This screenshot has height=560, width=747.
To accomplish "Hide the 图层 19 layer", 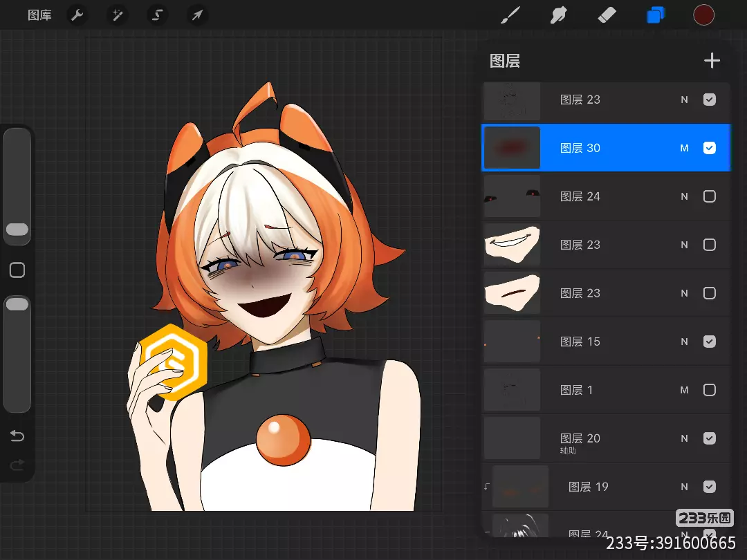I will [710, 487].
